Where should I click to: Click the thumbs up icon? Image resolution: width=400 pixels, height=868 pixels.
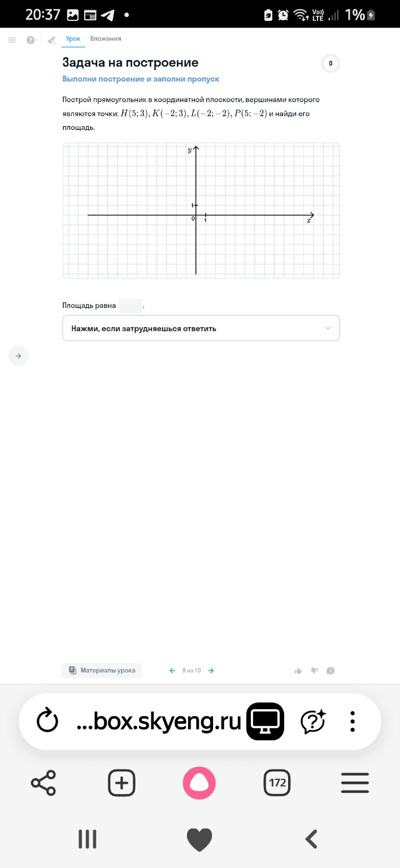(x=298, y=671)
